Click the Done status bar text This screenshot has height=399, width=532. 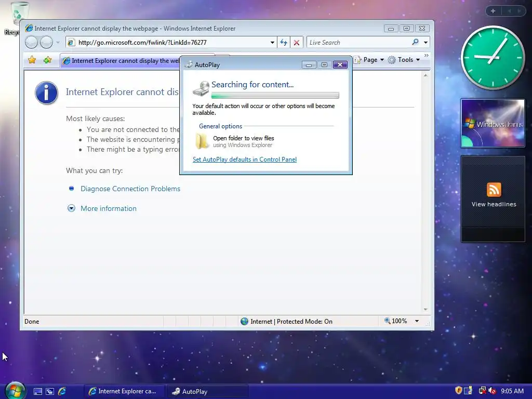coord(32,321)
